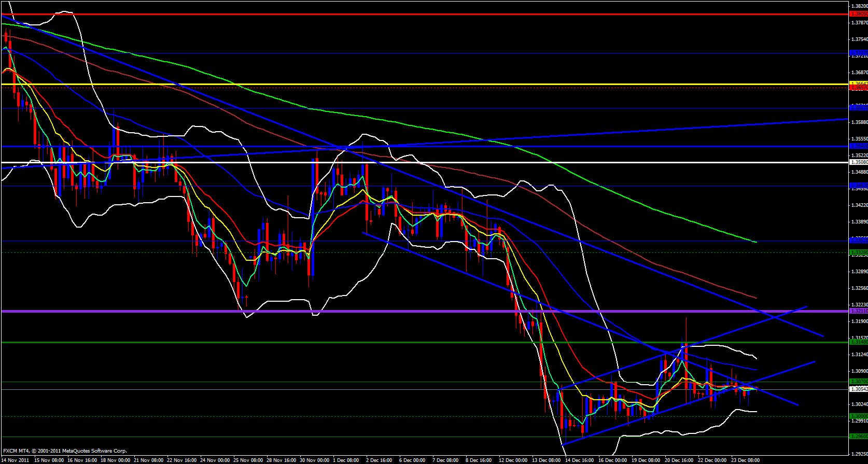Click the FXCM MT4 copyright text
The width and height of the screenshot is (868, 464).
pos(65,451)
